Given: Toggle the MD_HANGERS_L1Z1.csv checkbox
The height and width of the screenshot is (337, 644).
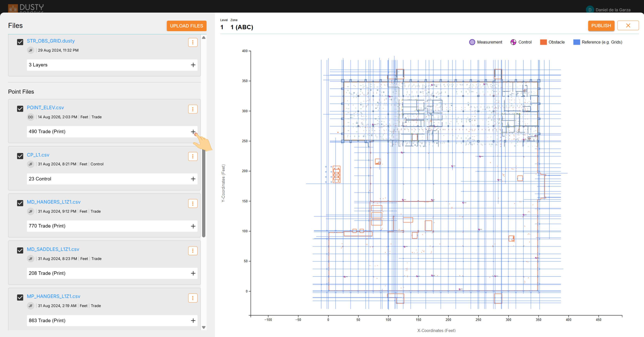Looking at the screenshot, I should coord(20,203).
